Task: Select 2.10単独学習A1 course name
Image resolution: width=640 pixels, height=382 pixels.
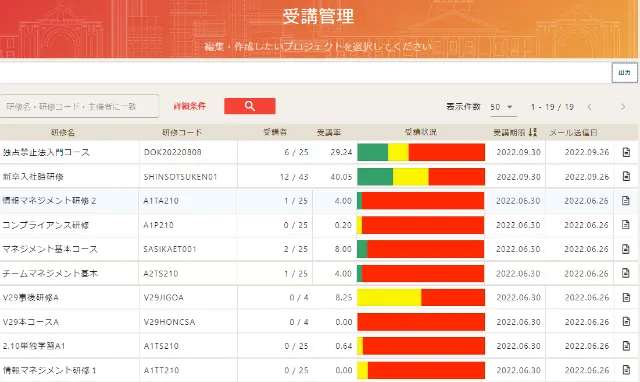Action: point(34,346)
